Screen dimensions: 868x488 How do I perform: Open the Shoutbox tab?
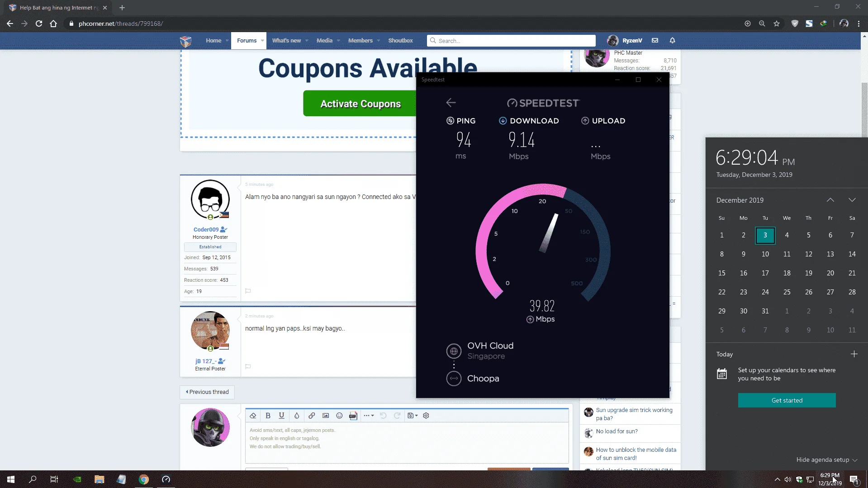[x=400, y=41]
